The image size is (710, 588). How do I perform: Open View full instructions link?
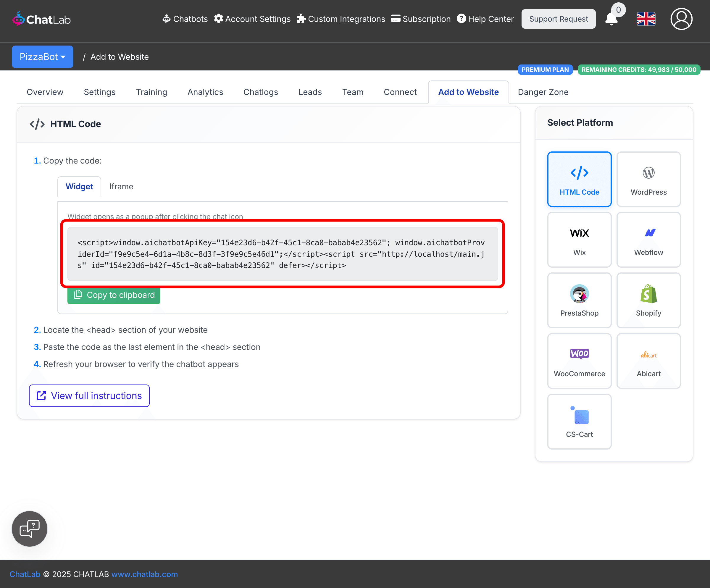coord(89,396)
